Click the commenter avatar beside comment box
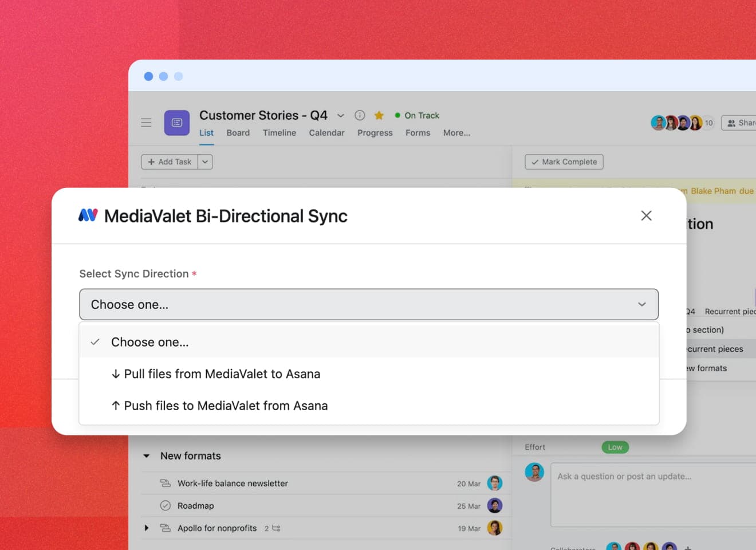The width and height of the screenshot is (756, 550). click(x=534, y=472)
